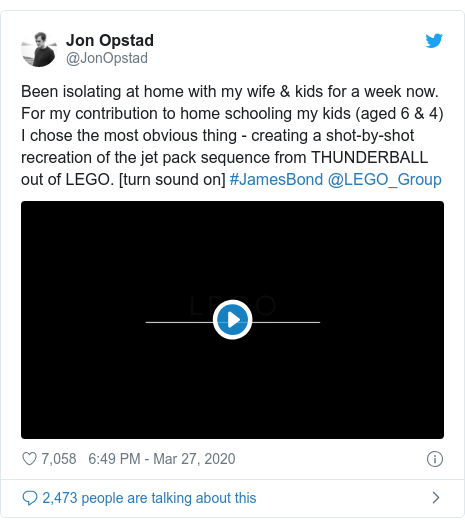Screen dimensions: 465x527
Task: Click the "[turn sound on]" text
Action: 172,180
